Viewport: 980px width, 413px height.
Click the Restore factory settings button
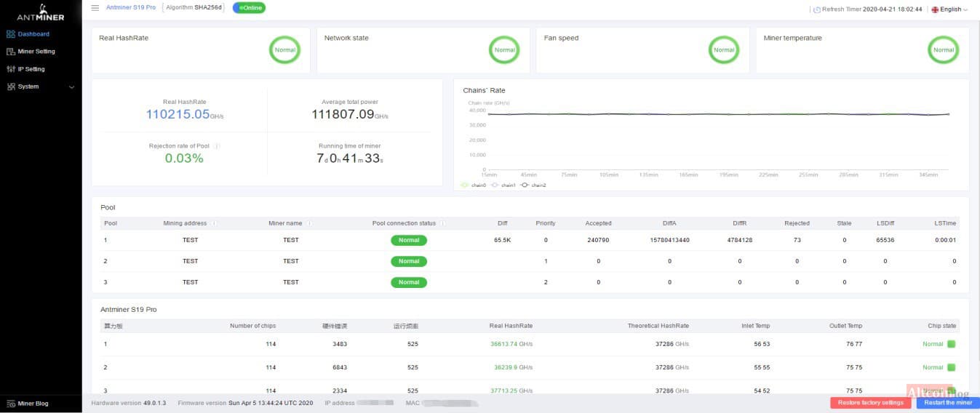(x=870, y=403)
